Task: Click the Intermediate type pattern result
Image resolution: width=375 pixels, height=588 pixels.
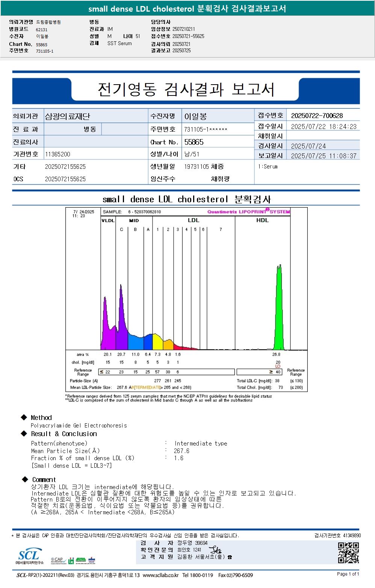Action: coord(201,444)
